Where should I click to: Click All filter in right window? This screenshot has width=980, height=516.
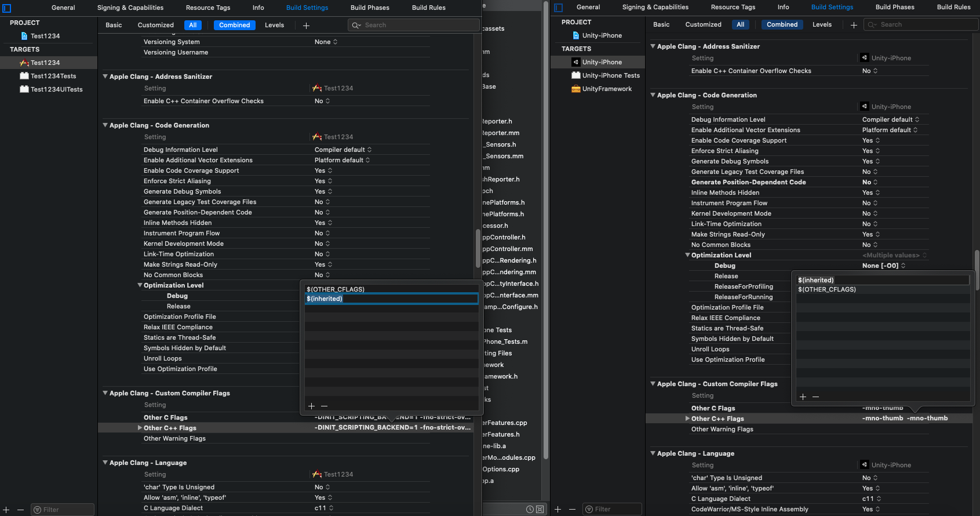[741, 24]
